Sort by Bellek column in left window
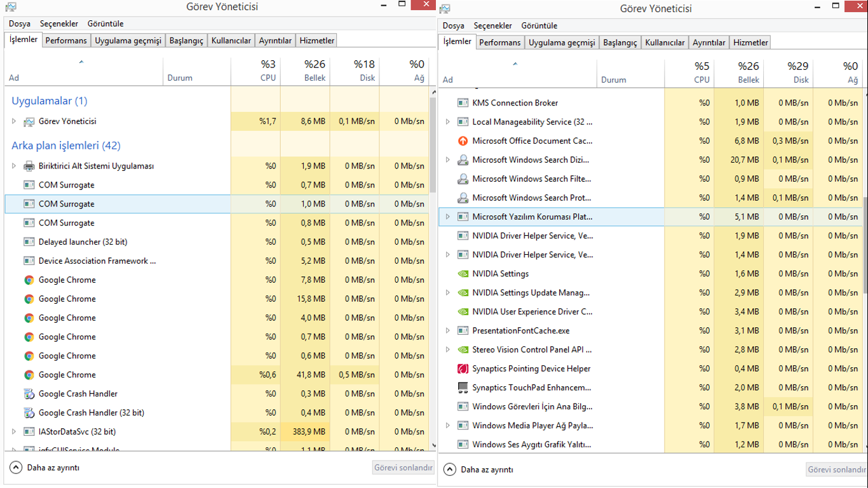The image size is (868, 488). (305, 71)
